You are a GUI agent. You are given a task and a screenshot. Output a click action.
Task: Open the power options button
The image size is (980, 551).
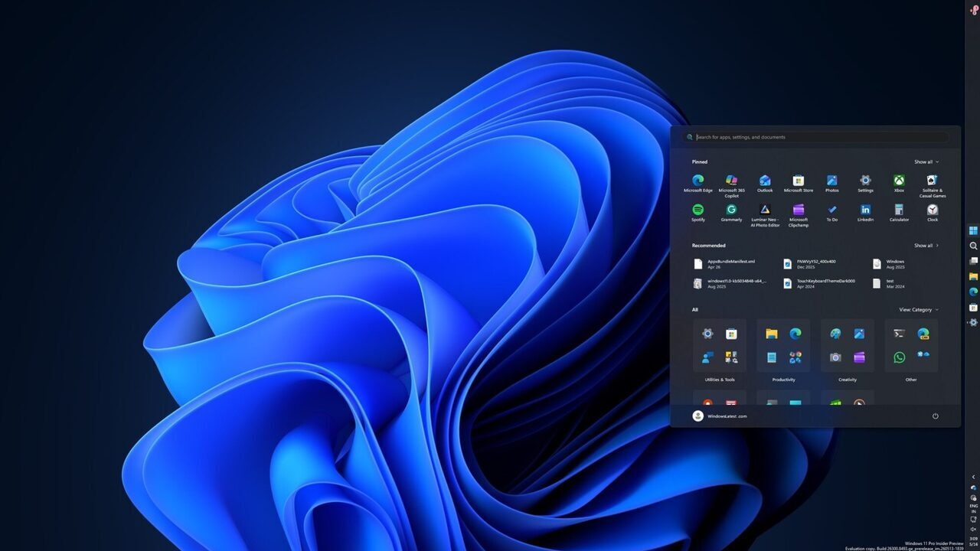(x=935, y=416)
